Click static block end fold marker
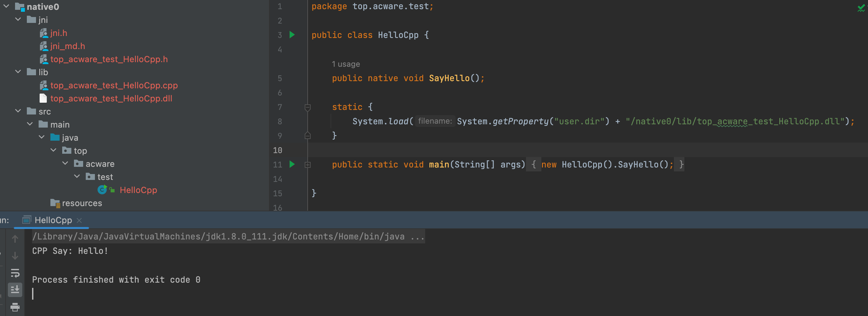This screenshot has width=868, height=316. click(308, 135)
